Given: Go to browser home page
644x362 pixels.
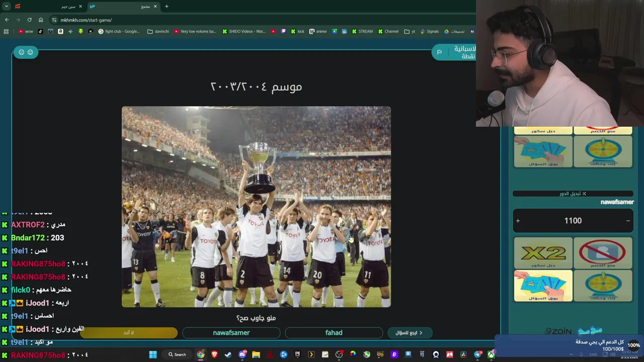Looking at the screenshot, I should pos(41,20).
